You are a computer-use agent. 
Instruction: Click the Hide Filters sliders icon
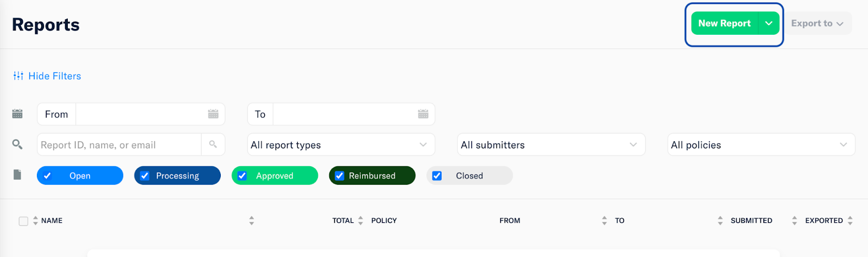(18, 76)
